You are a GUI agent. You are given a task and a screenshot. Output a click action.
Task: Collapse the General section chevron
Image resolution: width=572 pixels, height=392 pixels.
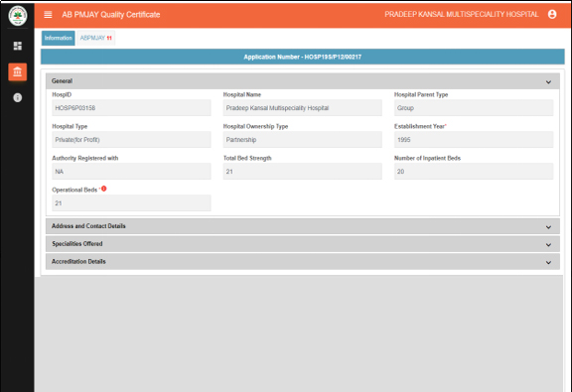pyautogui.click(x=548, y=82)
